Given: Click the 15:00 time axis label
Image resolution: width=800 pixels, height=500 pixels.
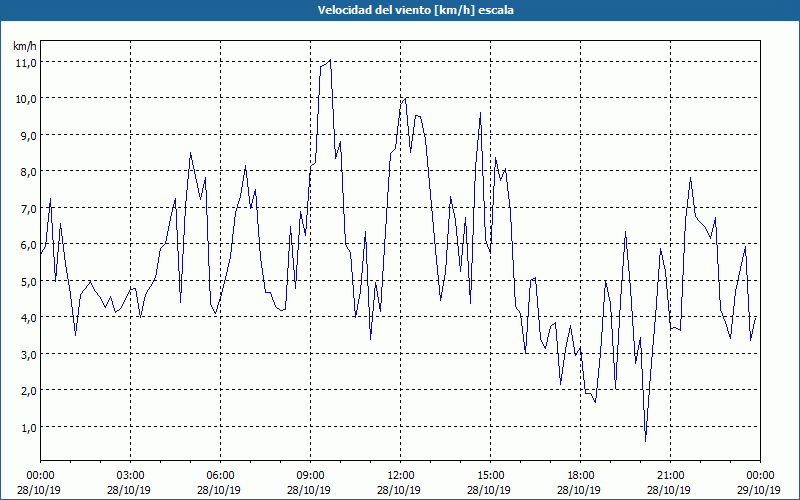Looking at the screenshot, I should coord(490,476).
